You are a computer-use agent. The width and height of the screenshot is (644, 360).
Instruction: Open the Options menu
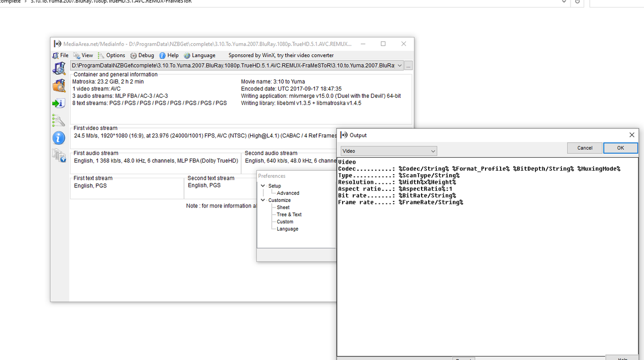tap(111, 55)
